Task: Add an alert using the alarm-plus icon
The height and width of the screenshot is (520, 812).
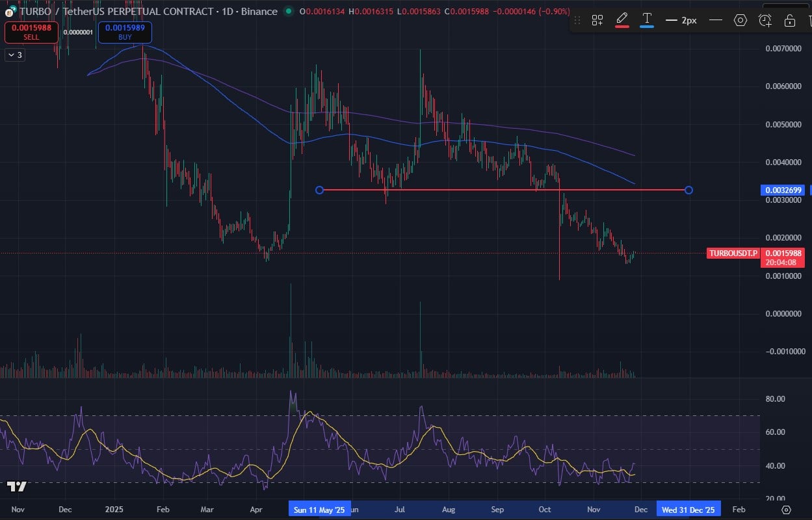Action: pyautogui.click(x=765, y=20)
